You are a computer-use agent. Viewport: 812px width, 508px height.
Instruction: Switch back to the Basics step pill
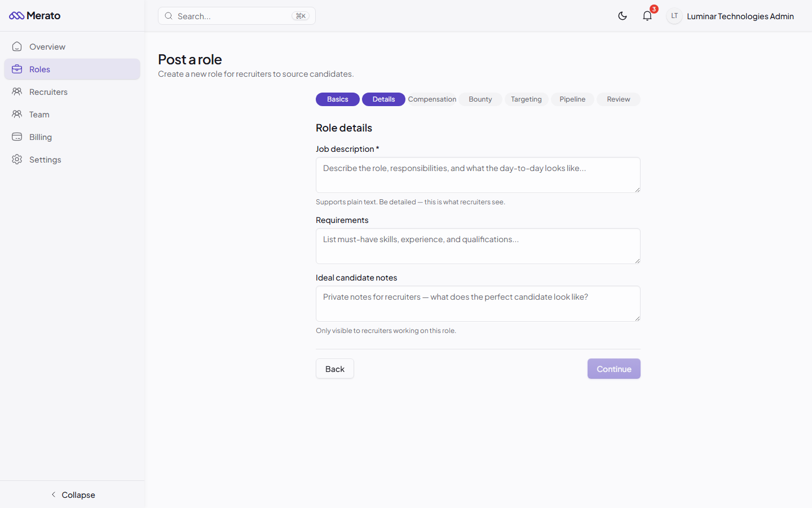337,99
